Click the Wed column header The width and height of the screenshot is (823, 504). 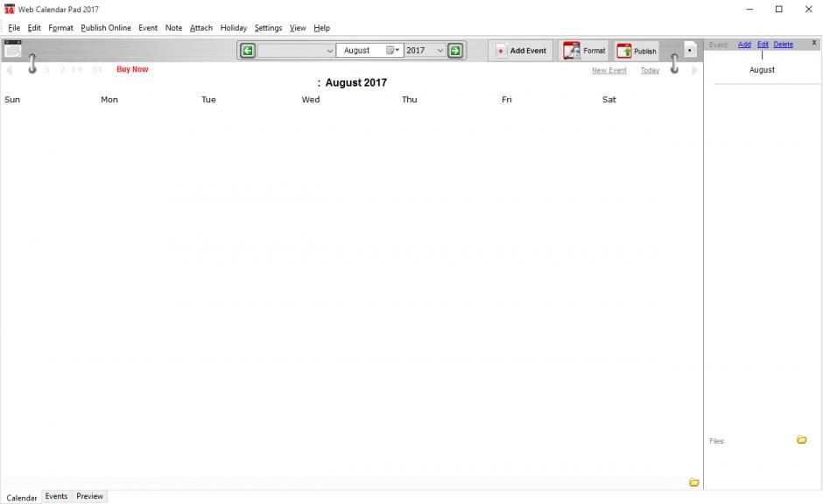(310, 100)
